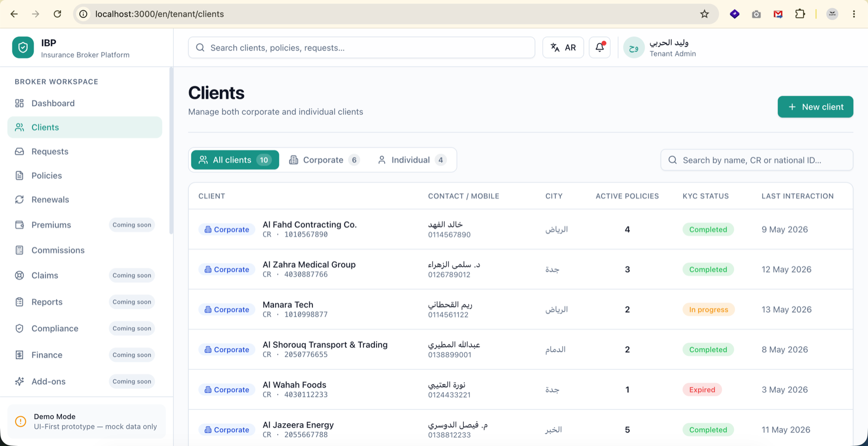Click the KYC STATUS column header
This screenshot has width=868, height=446.
(706, 196)
